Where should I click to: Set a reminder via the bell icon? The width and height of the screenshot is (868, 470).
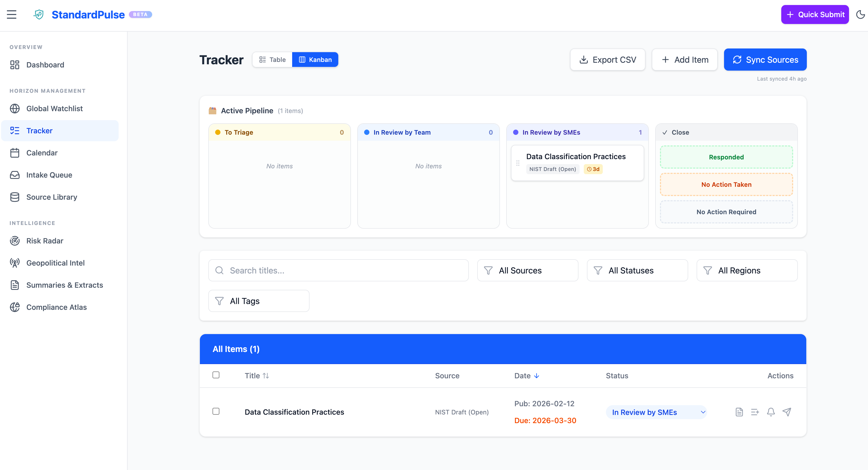pyautogui.click(x=771, y=412)
